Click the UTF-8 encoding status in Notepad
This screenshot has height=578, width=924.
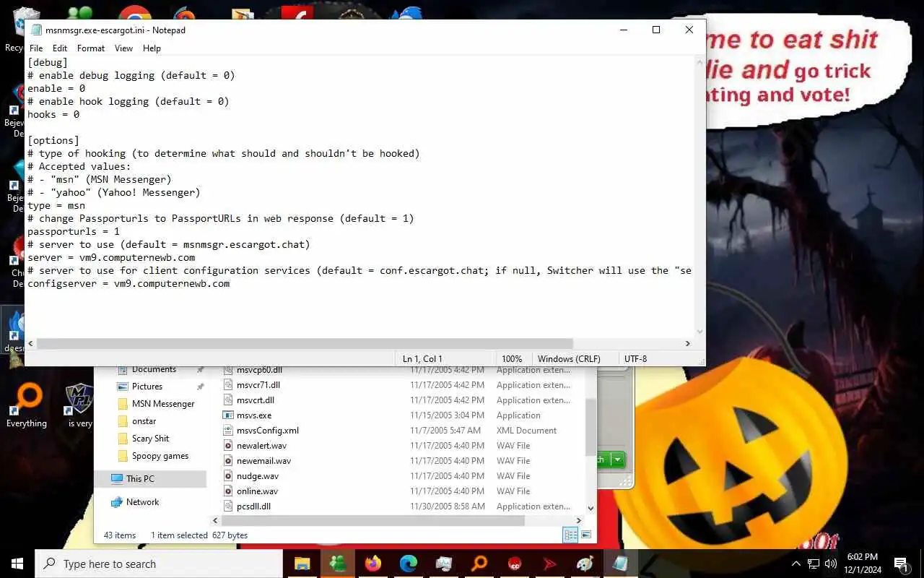(635, 359)
